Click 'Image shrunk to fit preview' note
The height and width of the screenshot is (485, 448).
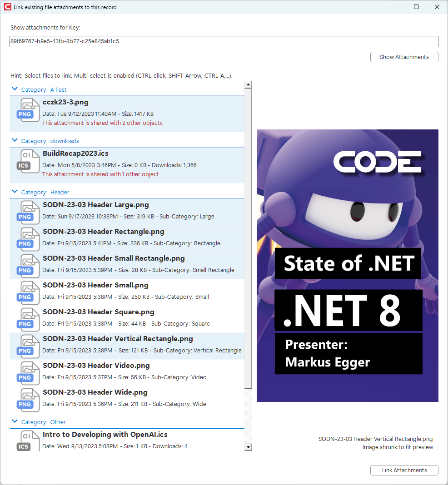click(398, 447)
